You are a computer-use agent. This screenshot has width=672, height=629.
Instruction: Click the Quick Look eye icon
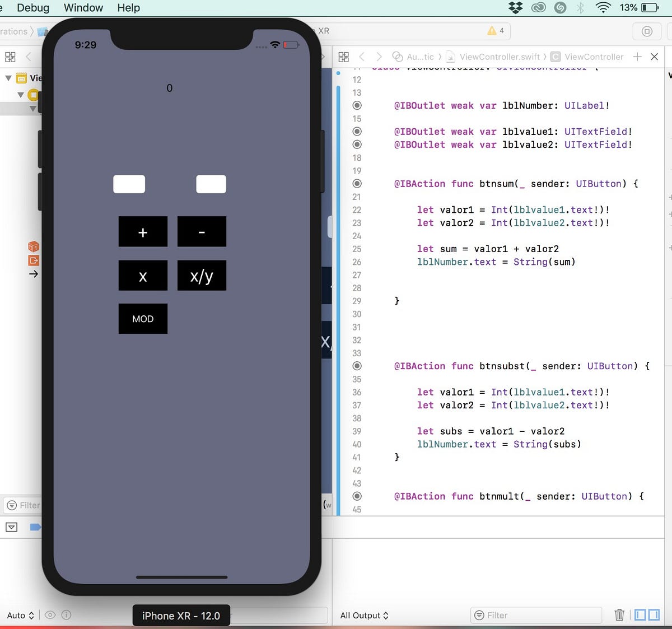point(50,615)
